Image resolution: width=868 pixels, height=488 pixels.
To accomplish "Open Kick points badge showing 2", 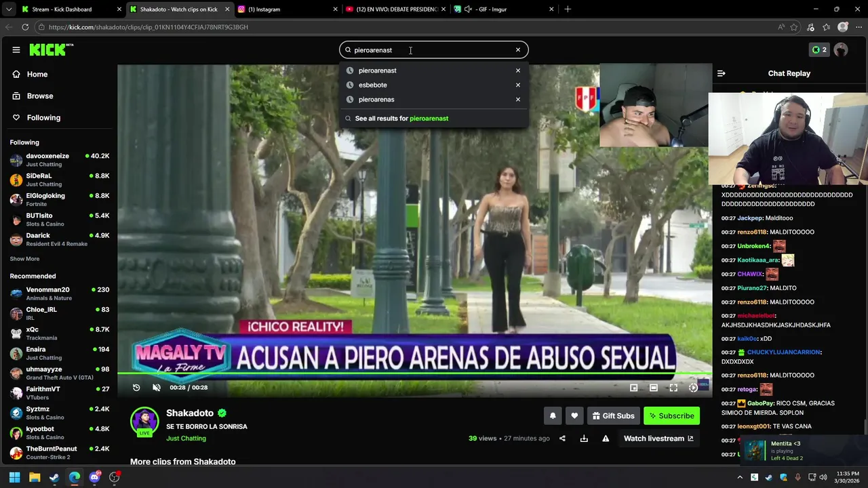I will click(x=819, y=49).
